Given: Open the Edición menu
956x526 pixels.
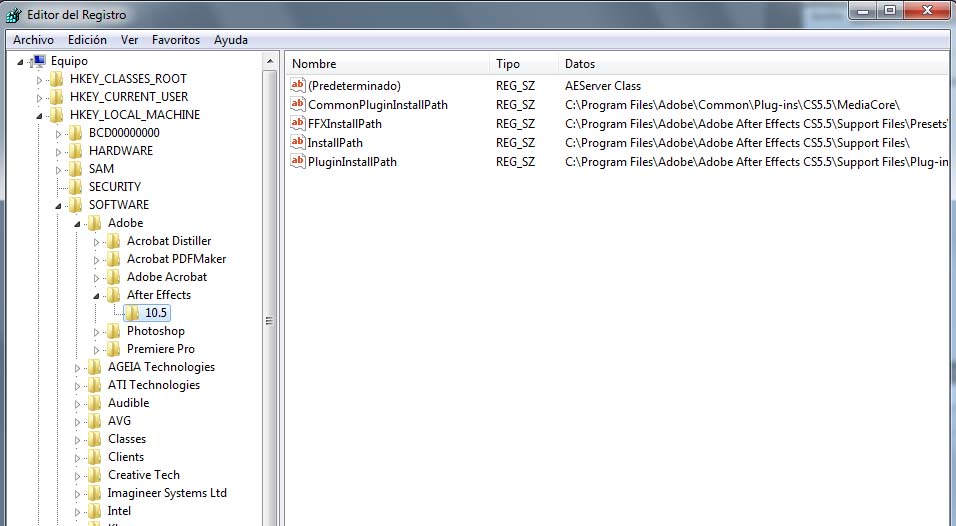Looking at the screenshot, I should [87, 40].
